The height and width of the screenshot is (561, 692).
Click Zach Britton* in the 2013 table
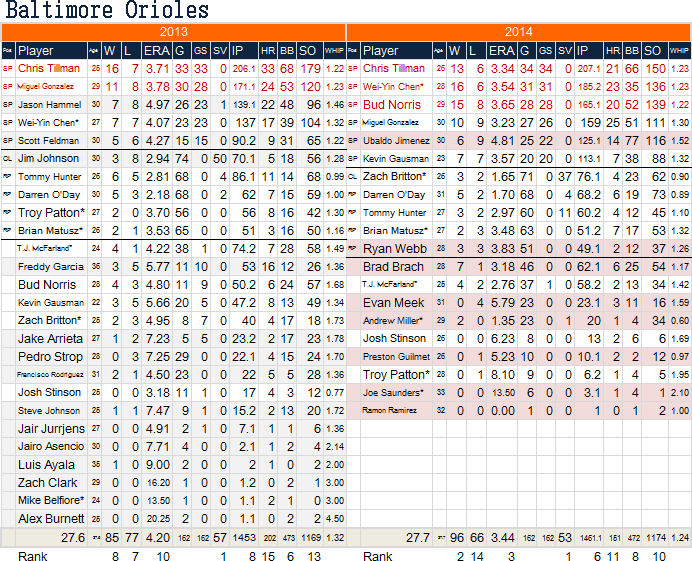pyautogui.click(x=49, y=320)
